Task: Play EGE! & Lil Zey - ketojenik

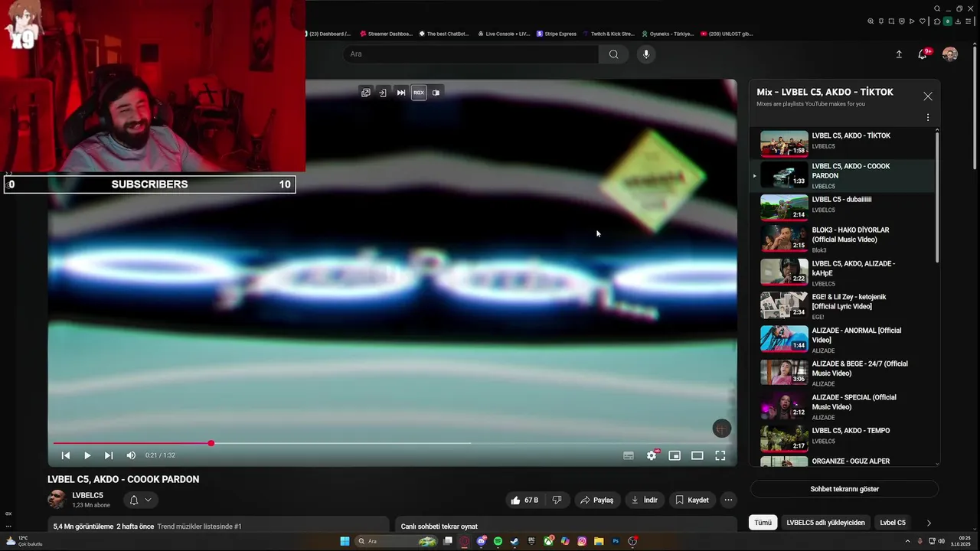Action: (842, 305)
